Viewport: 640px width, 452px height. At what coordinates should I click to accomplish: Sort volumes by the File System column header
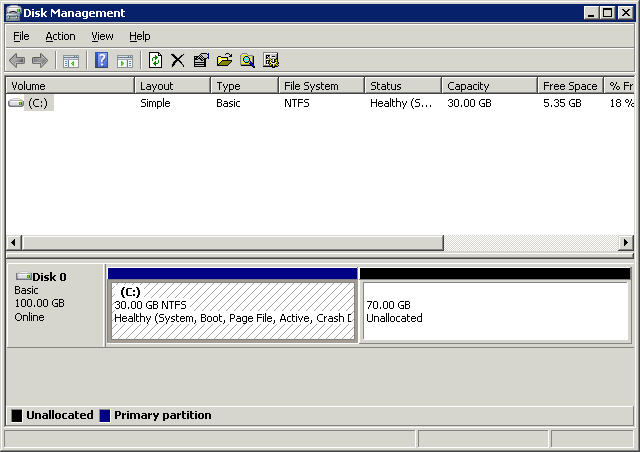[x=319, y=86]
